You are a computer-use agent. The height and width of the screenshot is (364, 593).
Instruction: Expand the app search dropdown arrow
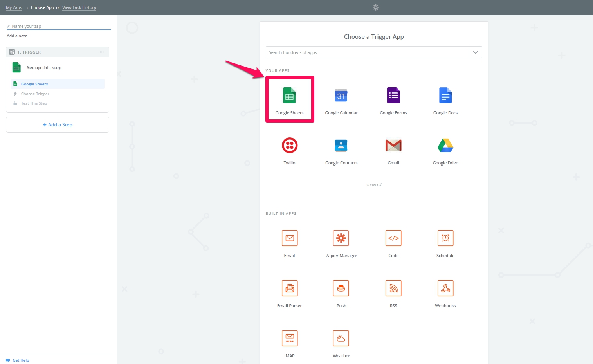click(x=475, y=52)
